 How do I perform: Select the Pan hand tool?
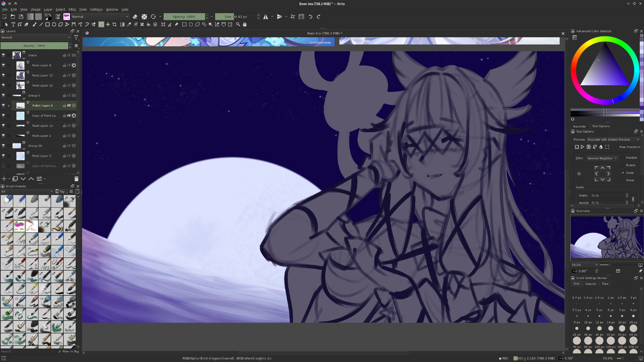[x=245, y=24]
